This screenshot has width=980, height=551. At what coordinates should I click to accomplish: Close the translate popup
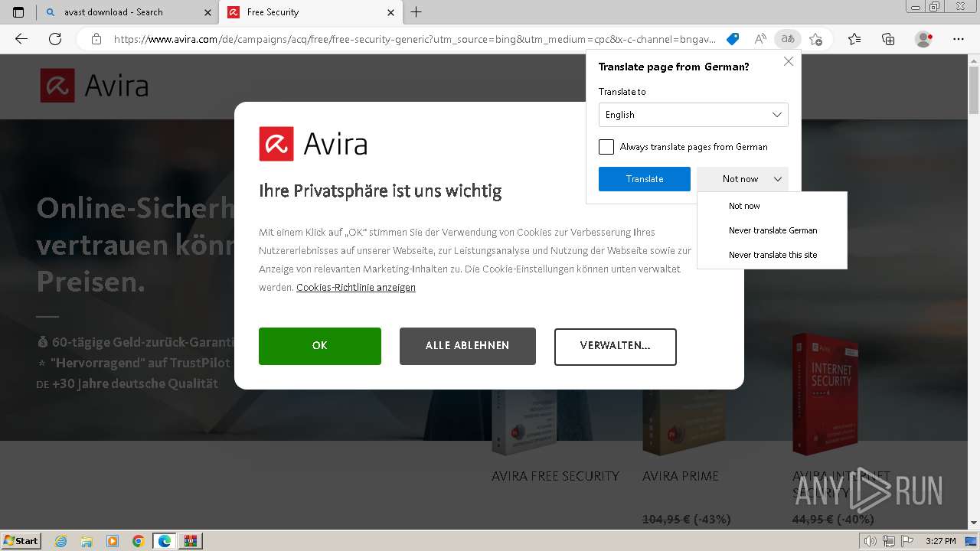789,61
